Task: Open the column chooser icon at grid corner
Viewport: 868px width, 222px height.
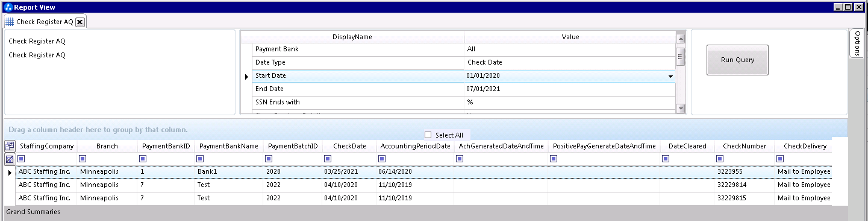Action: click(10, 146)
